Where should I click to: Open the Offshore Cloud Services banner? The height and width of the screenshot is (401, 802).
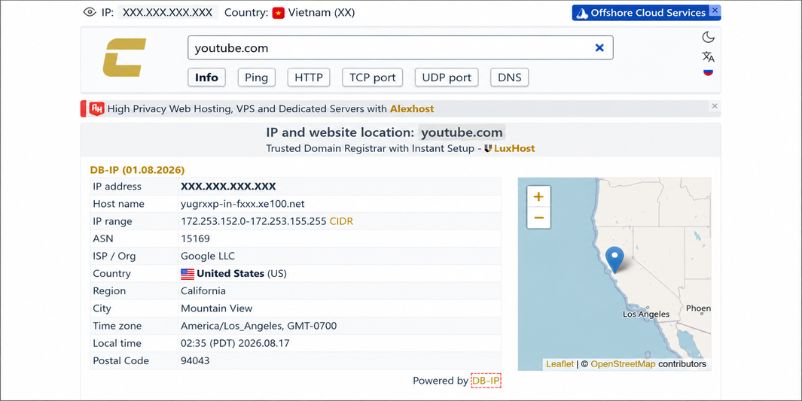pos(641,13)
